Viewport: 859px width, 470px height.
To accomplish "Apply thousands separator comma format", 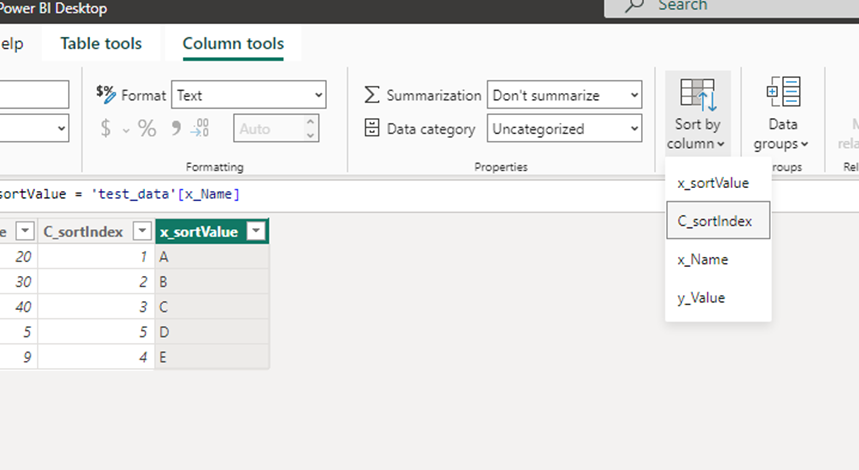I will click(x=176, y=128).
